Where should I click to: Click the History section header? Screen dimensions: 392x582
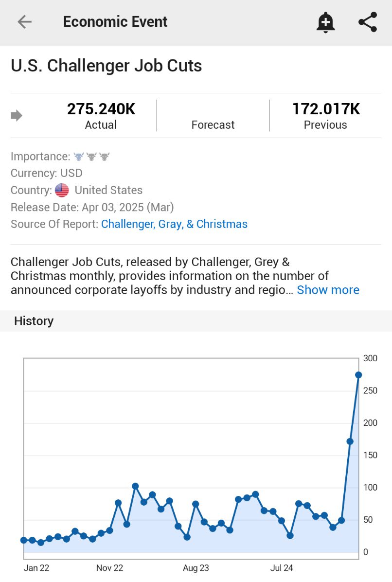pos(34,321)
